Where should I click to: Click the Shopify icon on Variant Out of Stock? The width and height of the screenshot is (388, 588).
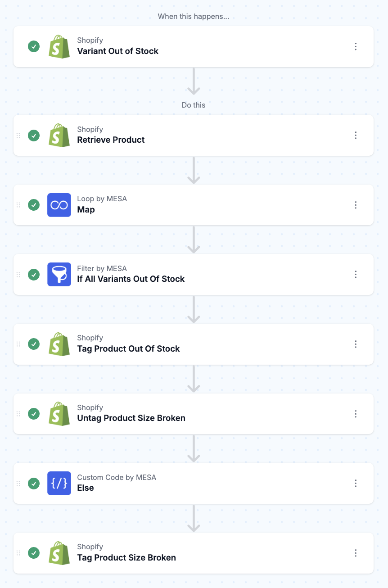point(59,46)
